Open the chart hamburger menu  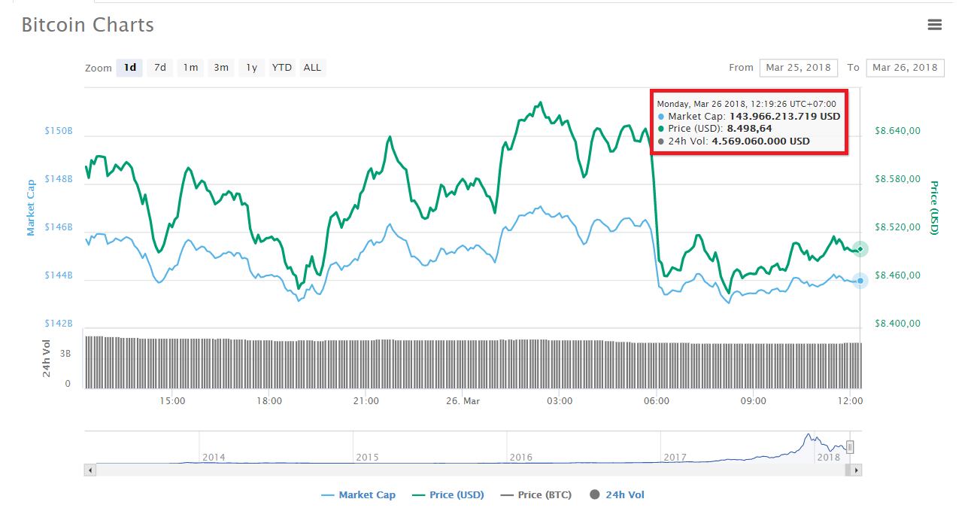tap(934, 25)
